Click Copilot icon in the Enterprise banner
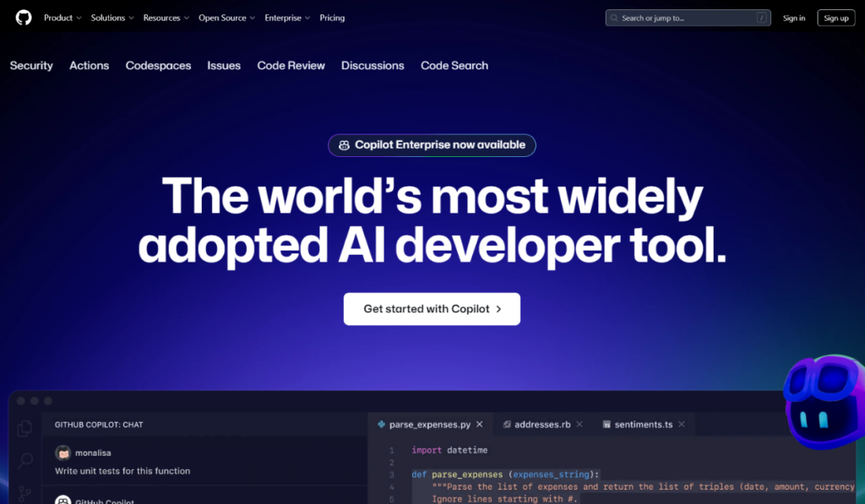This screenshot has width=865, height=504. [x=345, y=145]
